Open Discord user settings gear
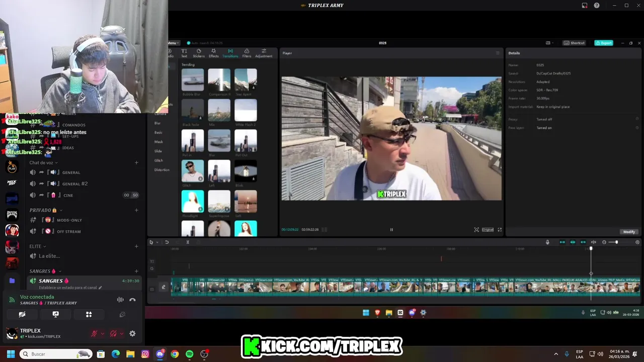Screen dimensions: 644x362 click(132, 333)
